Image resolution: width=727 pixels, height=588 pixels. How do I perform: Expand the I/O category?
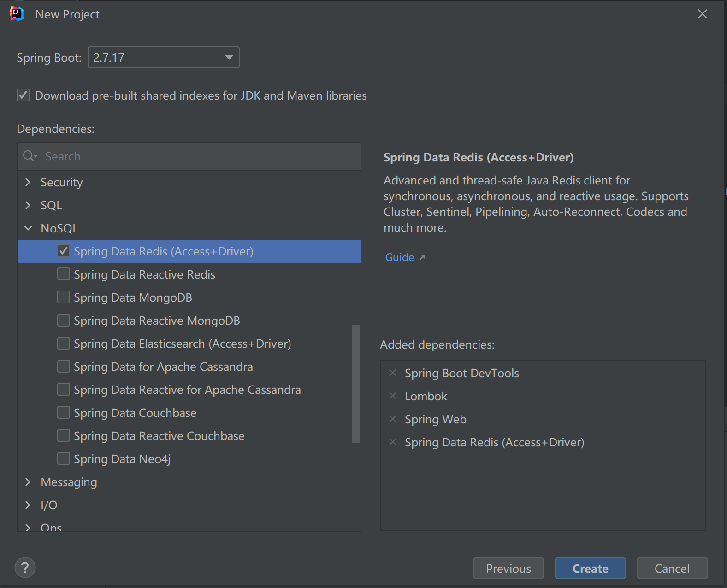point(28,505)
